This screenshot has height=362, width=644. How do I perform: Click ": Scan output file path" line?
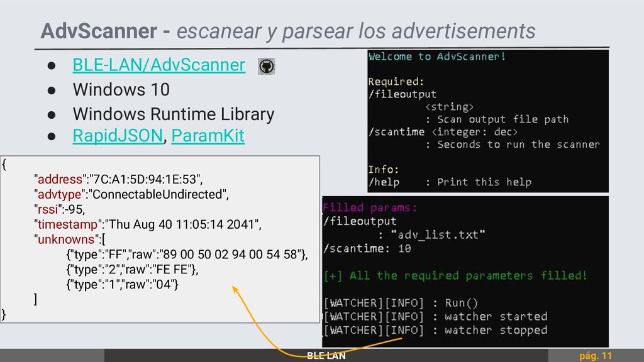pyautogui.click(x=497, y=119)
